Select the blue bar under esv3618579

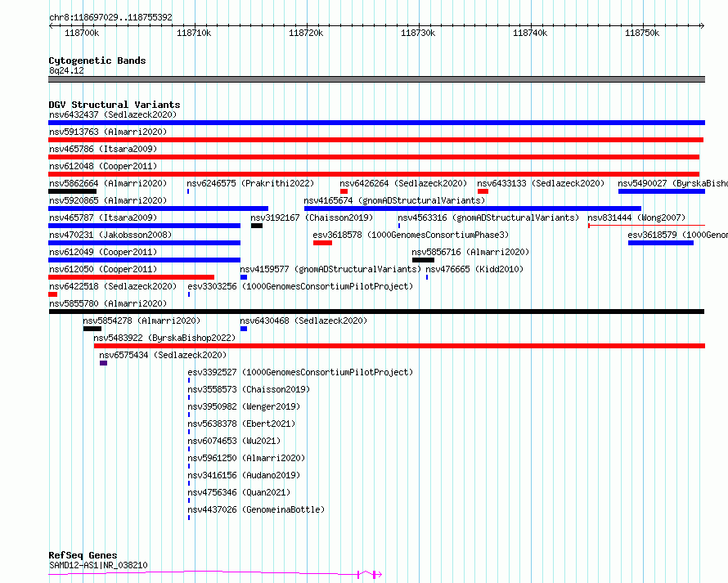[x=661, y=243]
